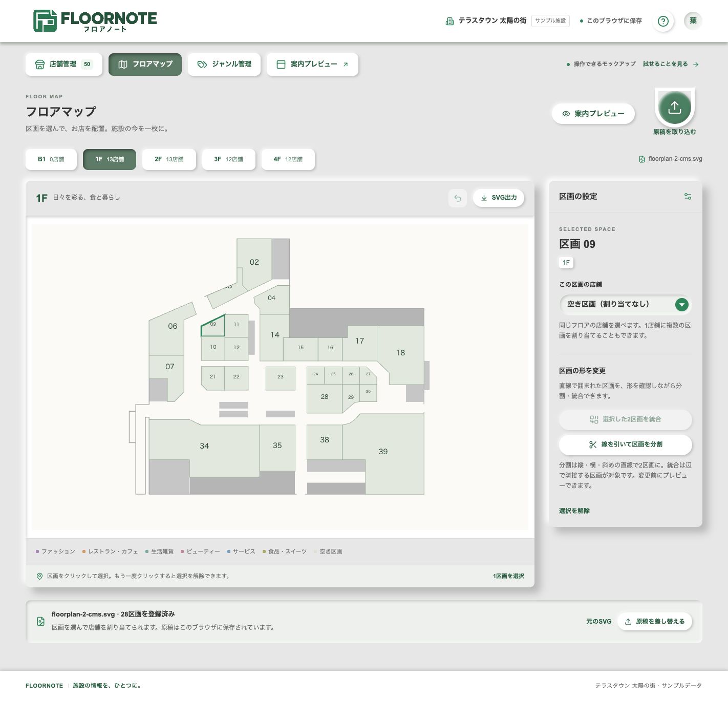Select the フロアマップ tab
The width and height of the screenshot is (728, 701).
[x=145, y=65]
